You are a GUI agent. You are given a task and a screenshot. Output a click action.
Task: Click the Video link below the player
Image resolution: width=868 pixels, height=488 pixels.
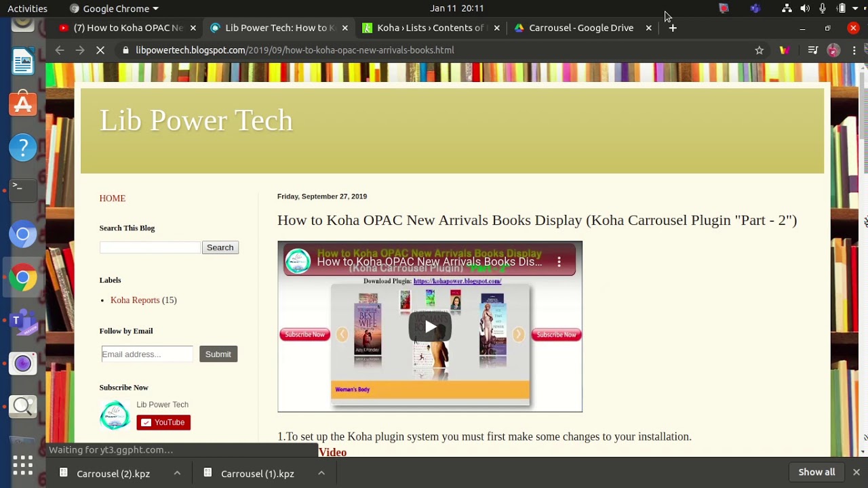(332, 452)
